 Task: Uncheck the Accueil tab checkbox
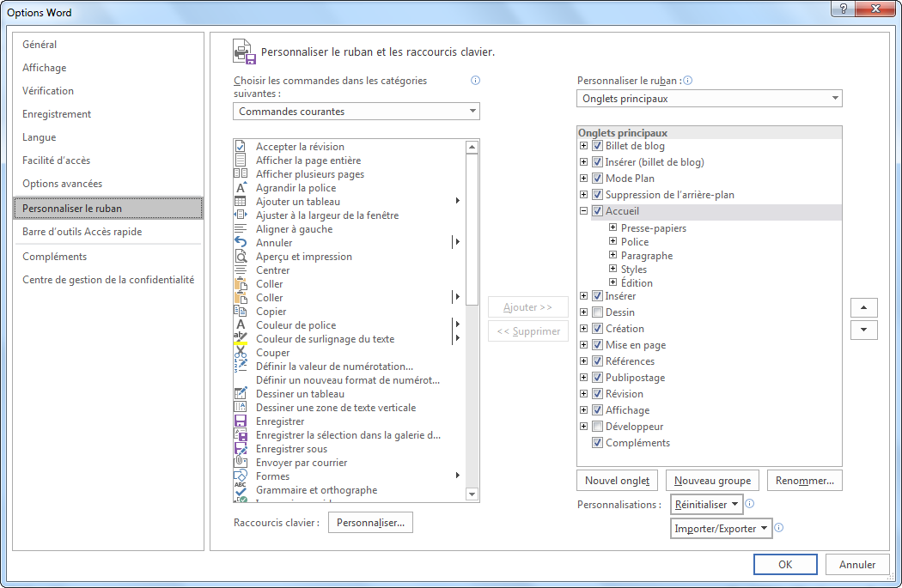(x=597, y=211)
